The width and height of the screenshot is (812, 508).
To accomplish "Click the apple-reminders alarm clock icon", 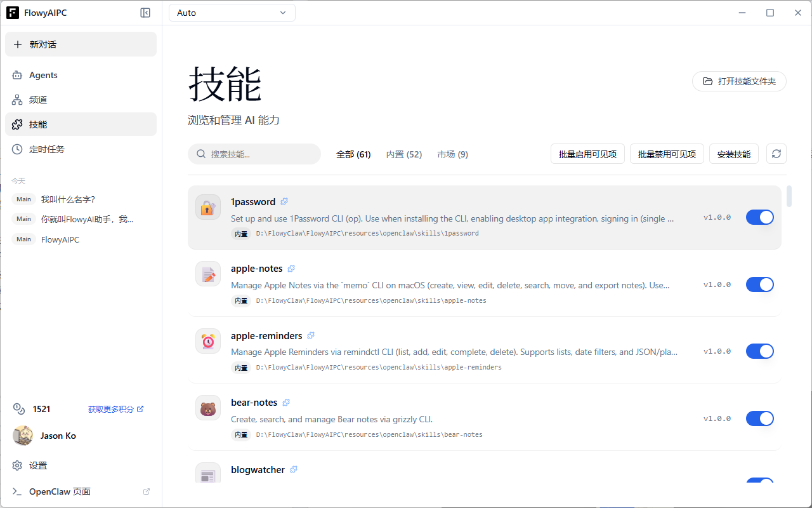I will tap(207, 341).
